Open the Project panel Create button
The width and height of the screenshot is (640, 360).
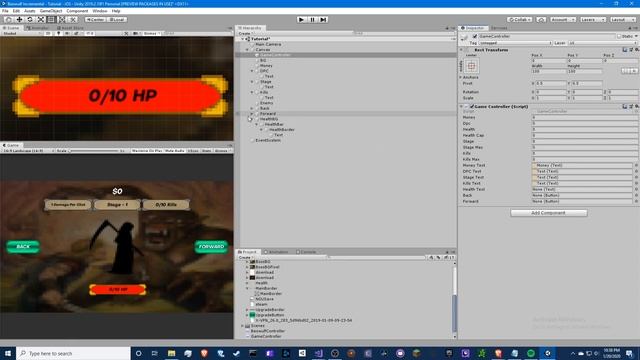tap(245, 258)
